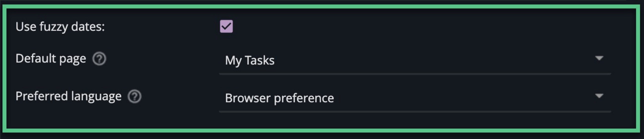Click the Use fuzzy dates label
Viewport: 644px width, 139px height.
(60, 27)
